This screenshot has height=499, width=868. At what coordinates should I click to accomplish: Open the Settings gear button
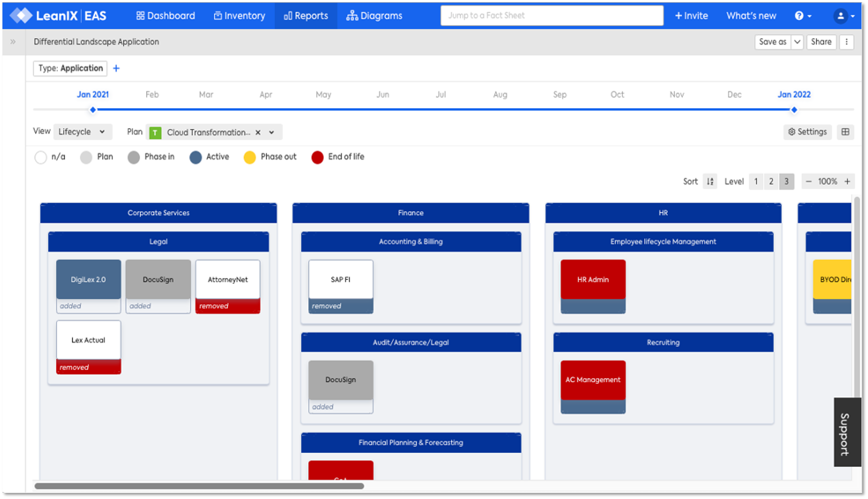tap(807, 132)
